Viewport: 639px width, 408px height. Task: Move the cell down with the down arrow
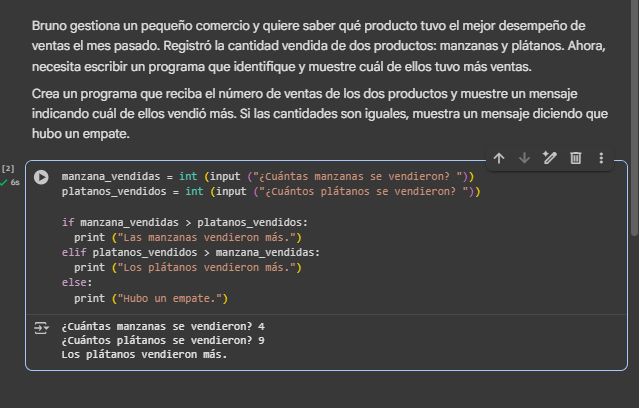(x=524, y=158)
